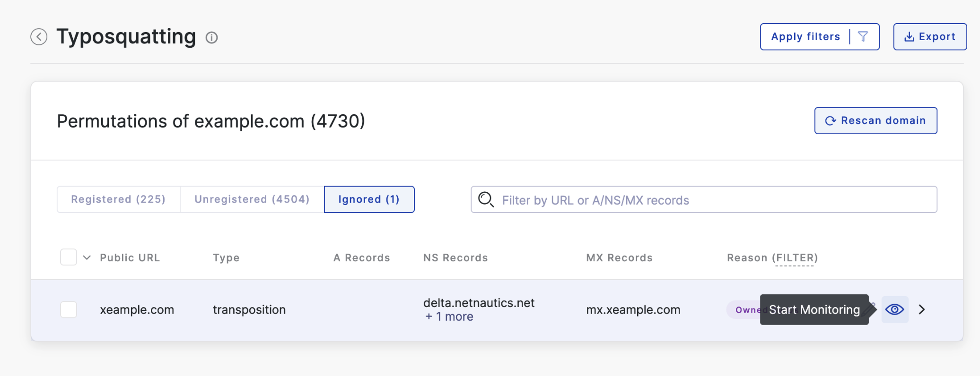Export the permutations list
The width and height of the screenshot is (980, 376).
930,36
